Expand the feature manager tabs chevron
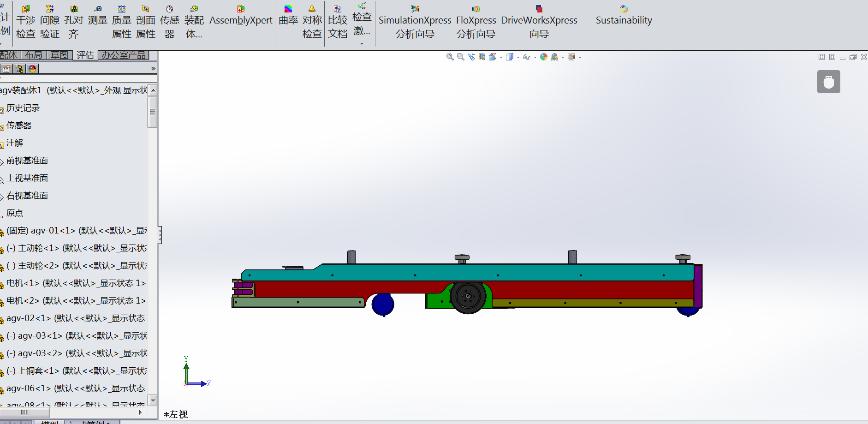Image resolution: width=868 pixels, height=424 pixels. pos(153,68)
